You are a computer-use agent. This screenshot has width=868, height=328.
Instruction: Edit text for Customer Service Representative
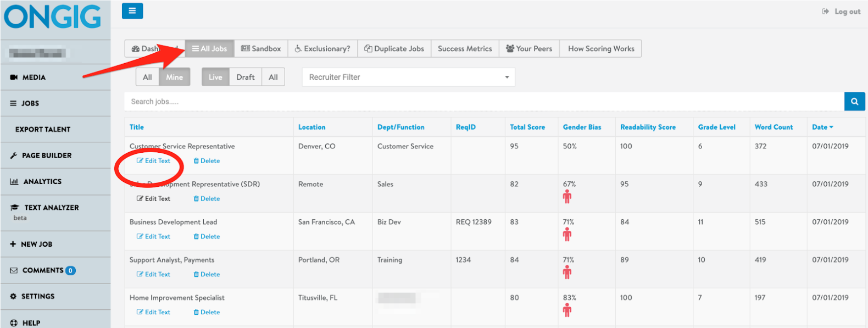tap(154, 161)
